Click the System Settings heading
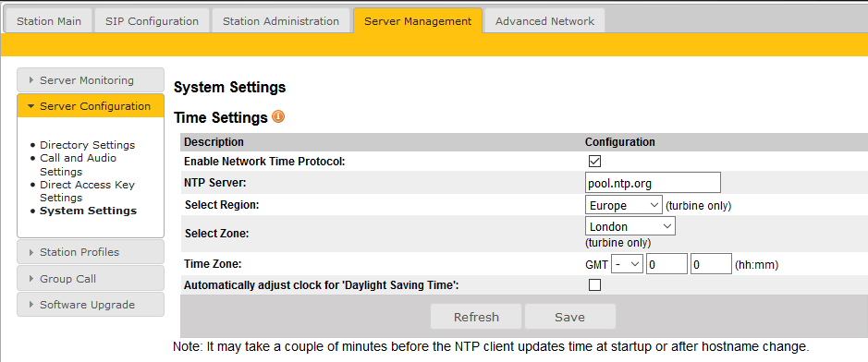Image resolution: width=868 pixels, height=362 pixels. click(230, 88)
